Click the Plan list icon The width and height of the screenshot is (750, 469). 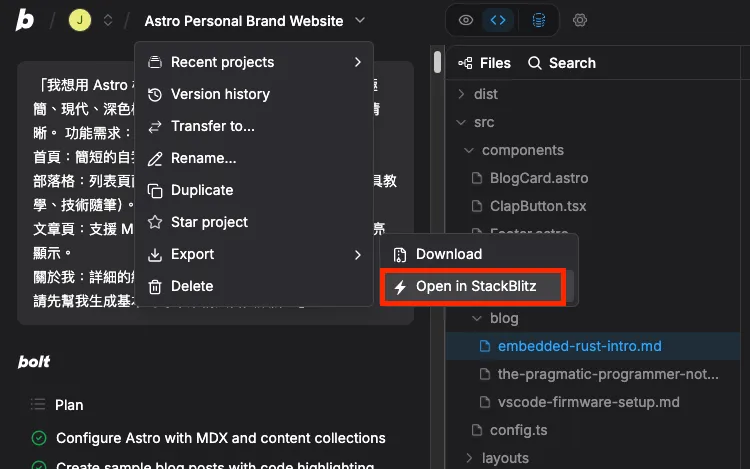click(x=38, y=404)
